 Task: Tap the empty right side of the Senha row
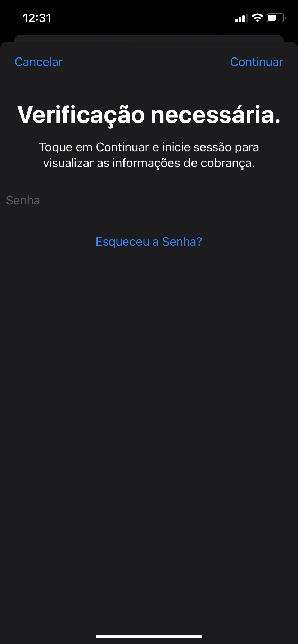click(x=234, y=200)
